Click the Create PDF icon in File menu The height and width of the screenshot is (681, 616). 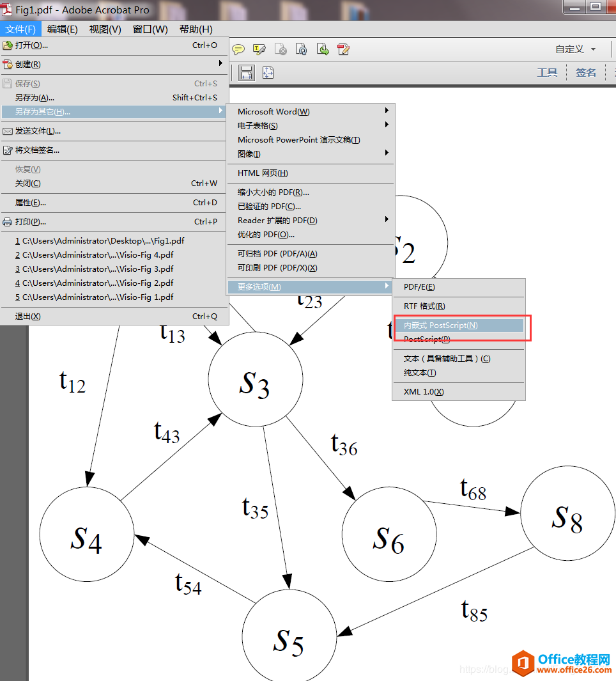8,65
